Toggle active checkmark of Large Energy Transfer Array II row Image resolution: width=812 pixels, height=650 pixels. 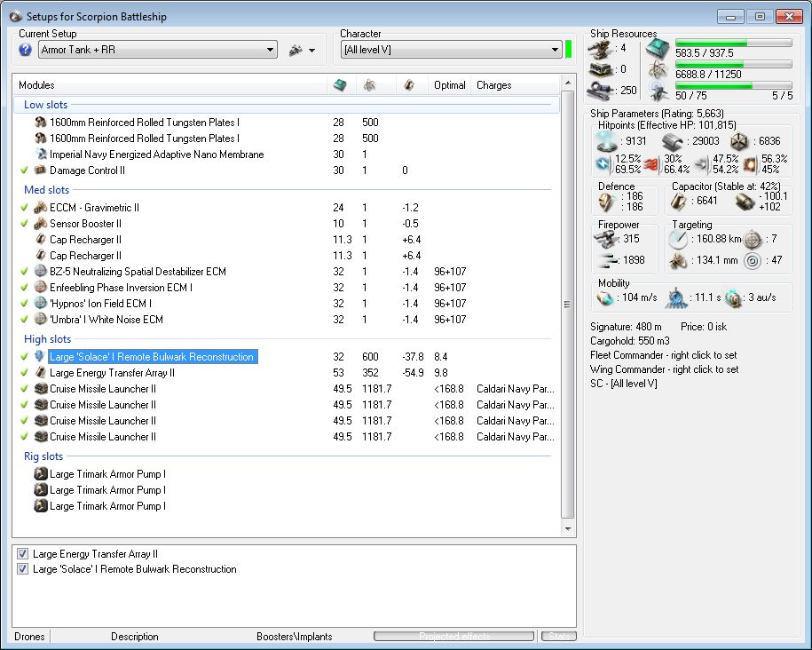coord(24,372)
